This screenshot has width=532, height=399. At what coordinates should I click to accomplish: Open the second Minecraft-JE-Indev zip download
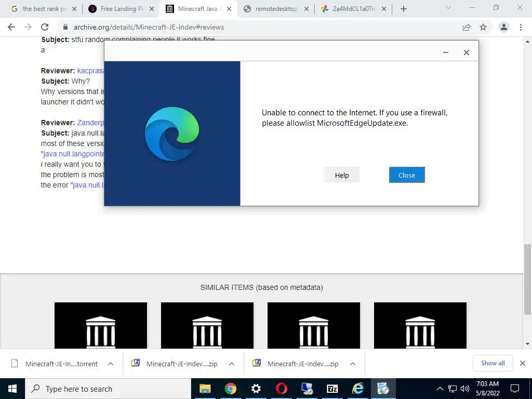click(x=296, y=364)
